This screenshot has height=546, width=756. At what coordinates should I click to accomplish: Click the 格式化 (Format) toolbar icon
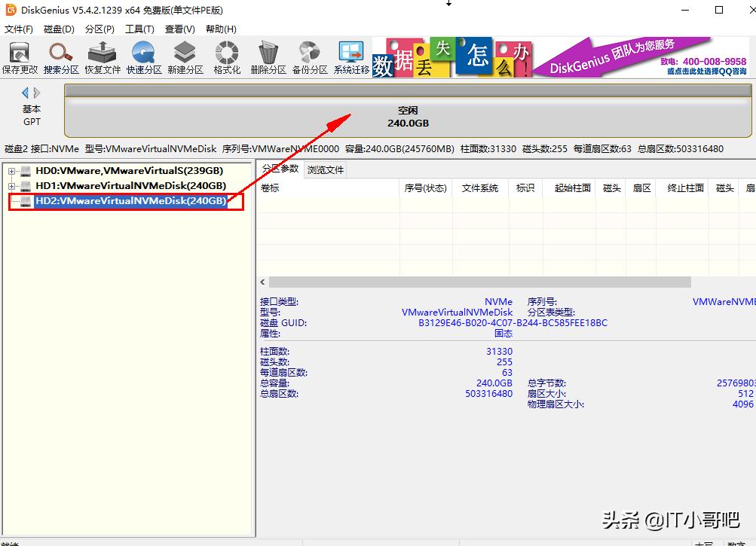tap(227, 57)
